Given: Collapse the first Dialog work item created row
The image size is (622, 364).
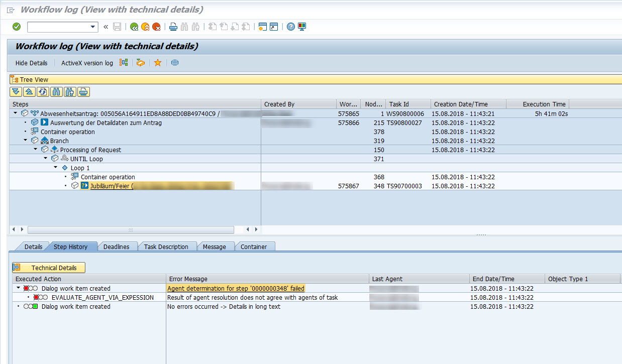Looking at the screenshot, I should tap(19, 288).
